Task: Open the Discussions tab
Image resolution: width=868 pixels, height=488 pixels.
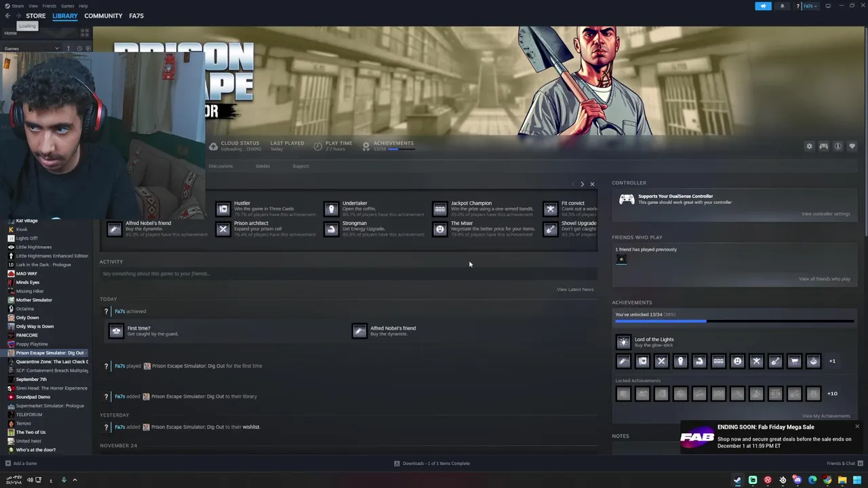Action: click(220, 166)
